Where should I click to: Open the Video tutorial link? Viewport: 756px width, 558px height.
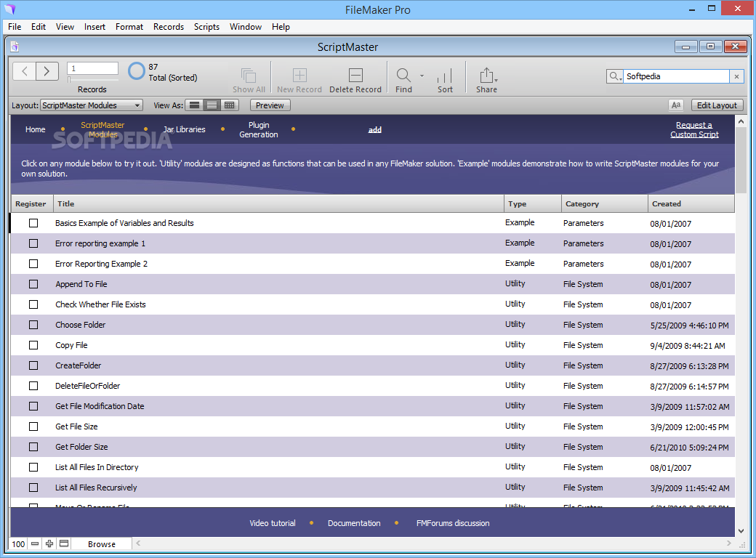(273, 523)
